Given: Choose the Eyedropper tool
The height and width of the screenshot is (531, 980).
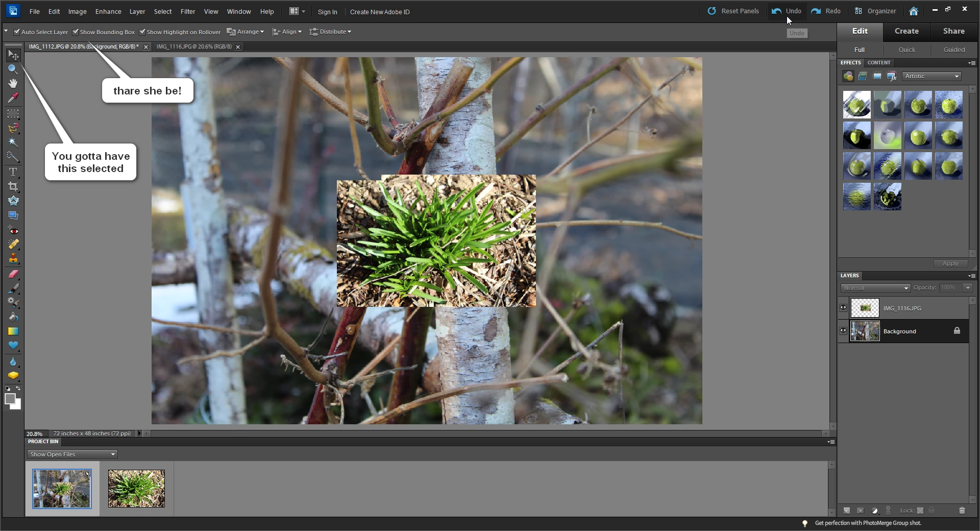Looking at the screenshot, I should 13,98.
